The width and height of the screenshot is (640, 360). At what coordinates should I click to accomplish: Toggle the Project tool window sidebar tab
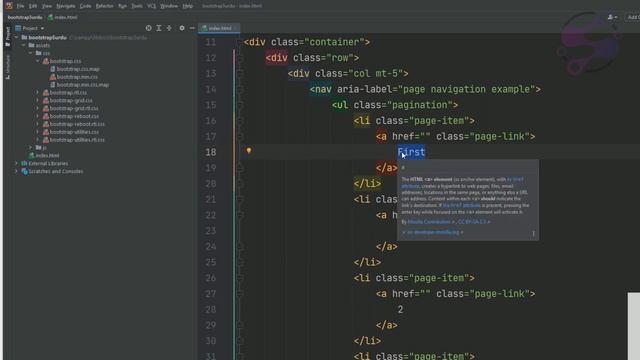8,36
